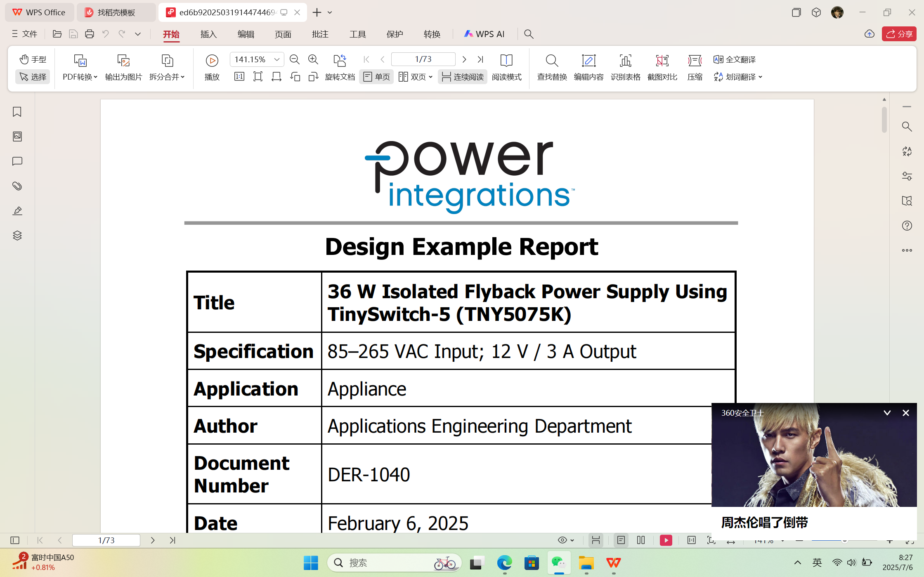Click the top toolbar page number field 1/73
The height and width of the screenshot is (577, 924).
tap(423, 59)
